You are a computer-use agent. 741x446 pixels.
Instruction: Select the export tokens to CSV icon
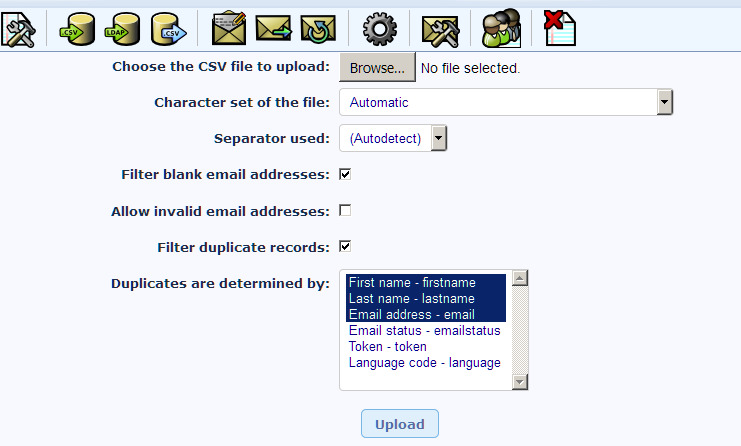(x=168, y=29)
